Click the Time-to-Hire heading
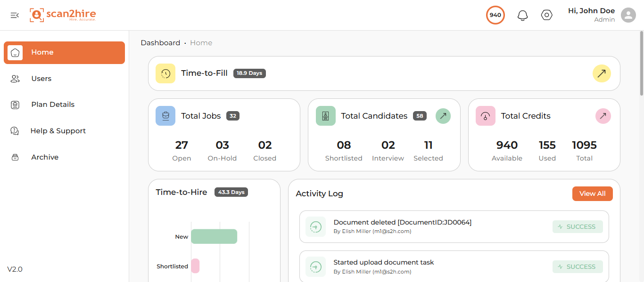 tap(182, 192)
